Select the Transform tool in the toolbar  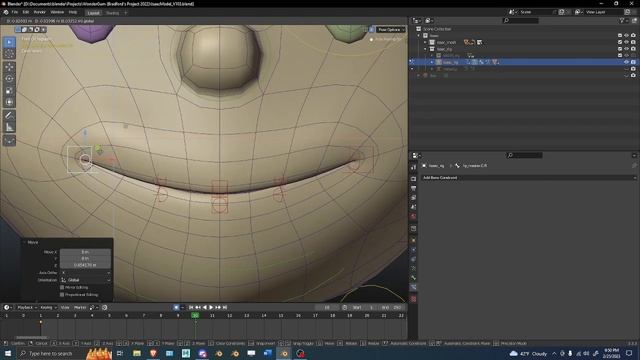click(9, 102)
